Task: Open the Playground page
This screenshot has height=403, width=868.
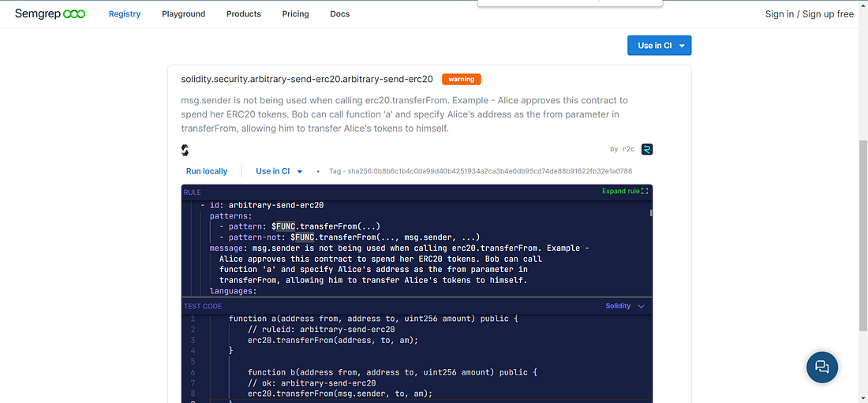Action: point(183,14)
